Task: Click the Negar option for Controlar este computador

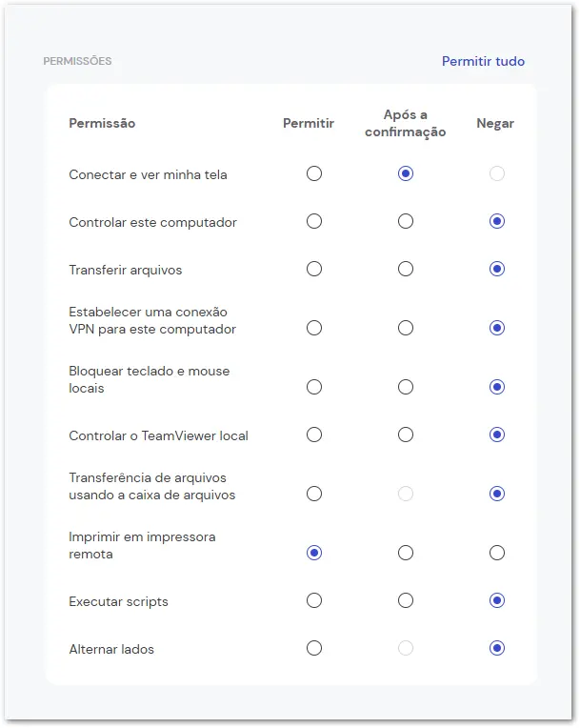Action: click(x=497, y=221)
